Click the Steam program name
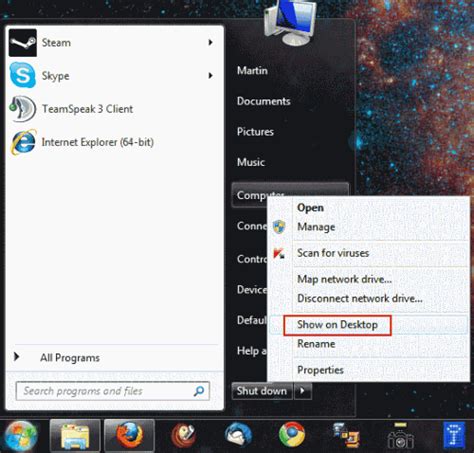 pos(56,43)
